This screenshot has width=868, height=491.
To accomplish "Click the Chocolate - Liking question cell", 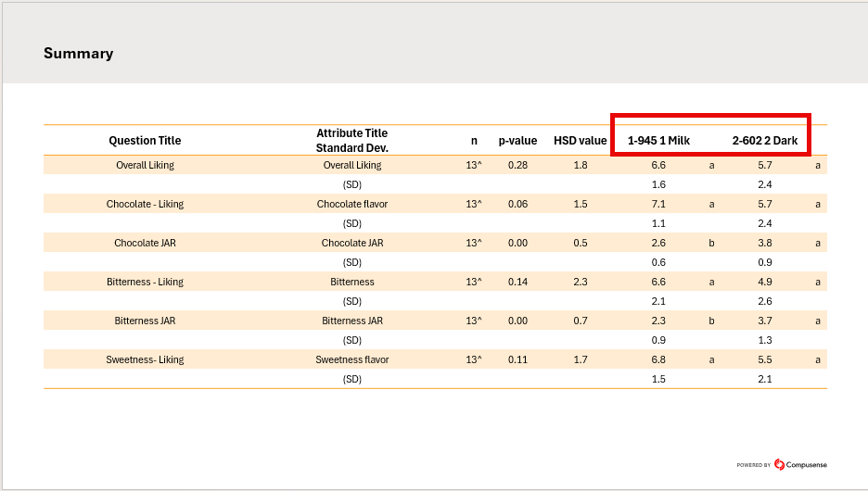I will click(x=145, y=204).
